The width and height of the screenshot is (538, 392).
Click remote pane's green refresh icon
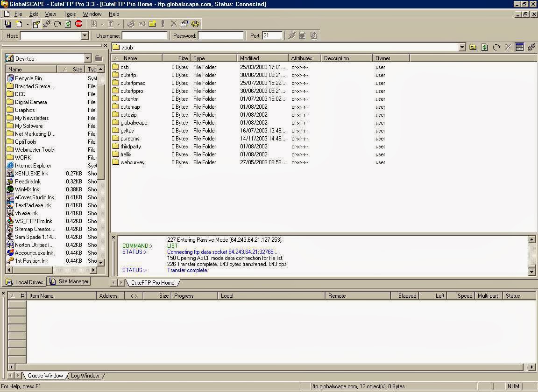(484, 47)
